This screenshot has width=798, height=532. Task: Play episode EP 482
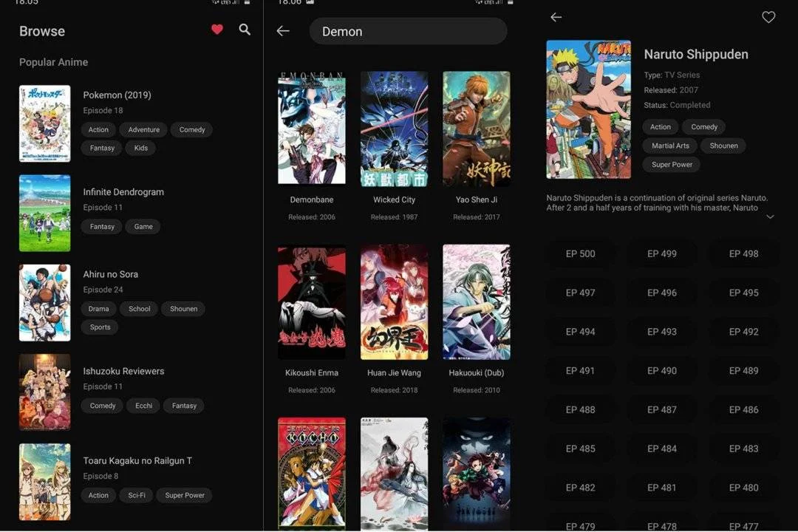tap(580, 487)
